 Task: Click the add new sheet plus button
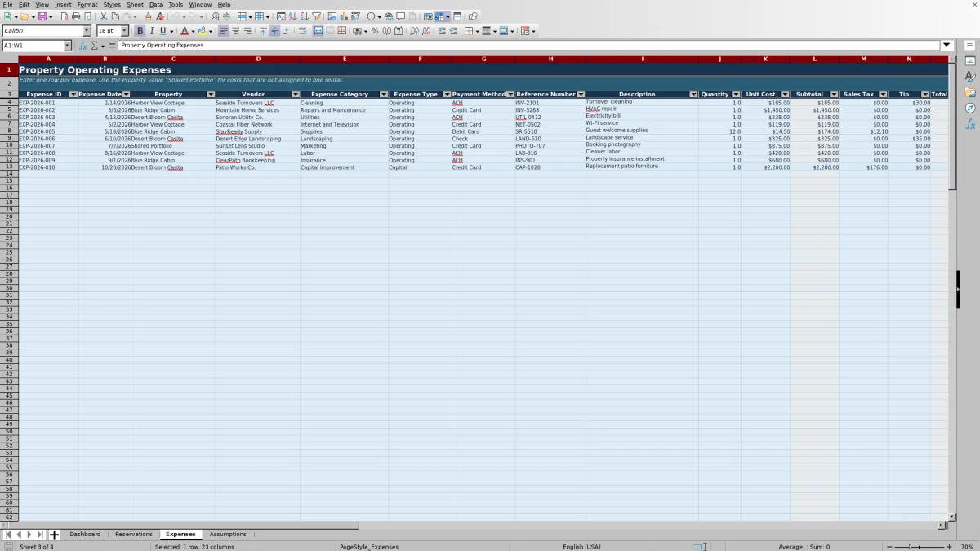point(55,535)
